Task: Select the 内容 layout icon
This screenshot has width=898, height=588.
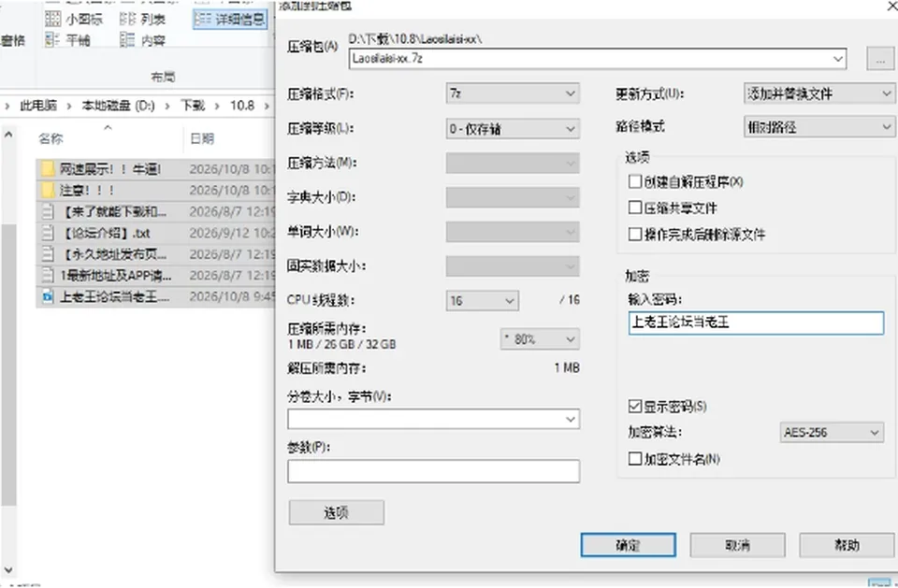Action: pyautogui.click(x=127, y=39)
